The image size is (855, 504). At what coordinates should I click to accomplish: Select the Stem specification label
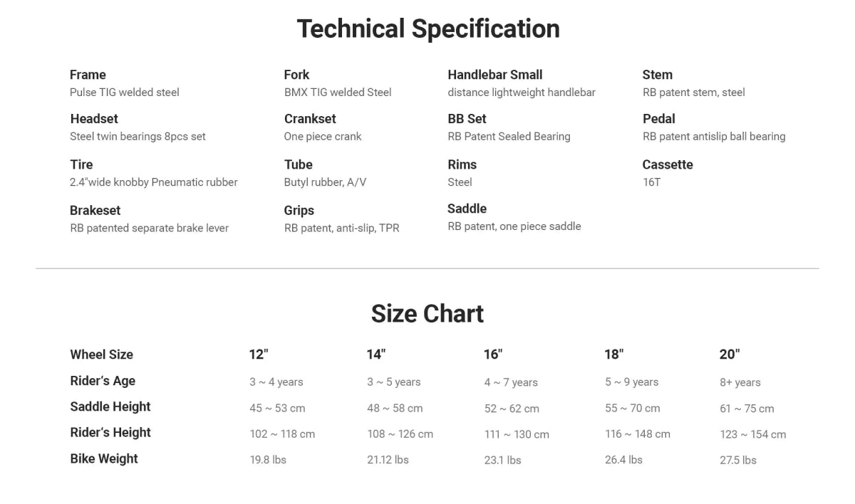(657, 75)
